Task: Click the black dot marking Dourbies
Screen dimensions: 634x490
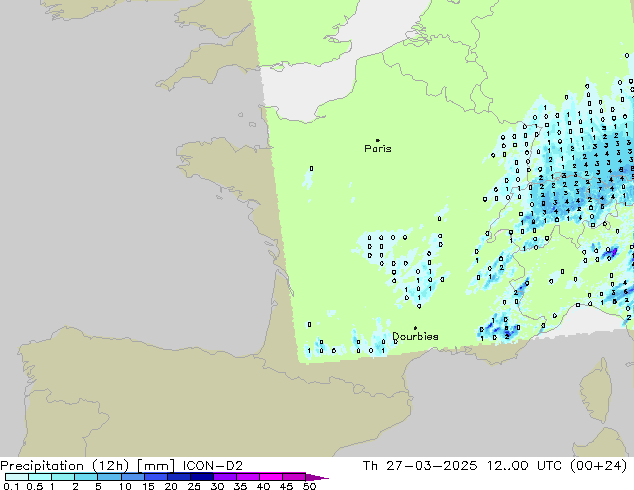Action: tap(415, 328)
